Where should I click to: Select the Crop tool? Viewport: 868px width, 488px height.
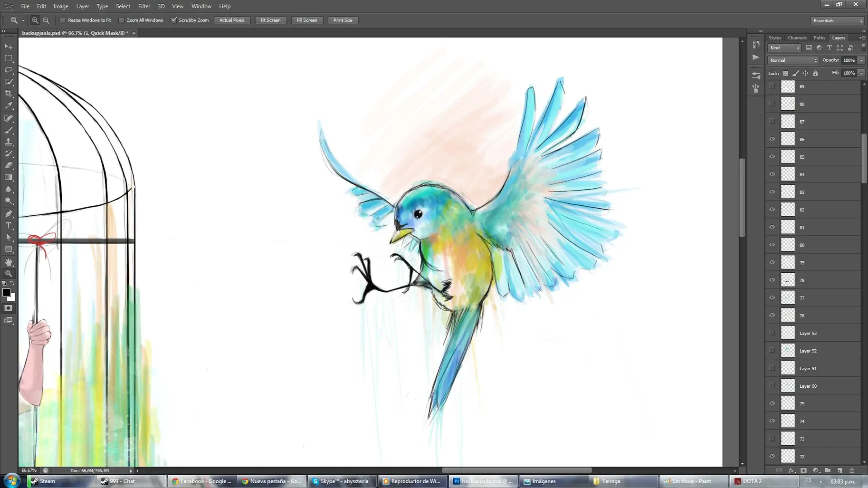pos(9,94)
